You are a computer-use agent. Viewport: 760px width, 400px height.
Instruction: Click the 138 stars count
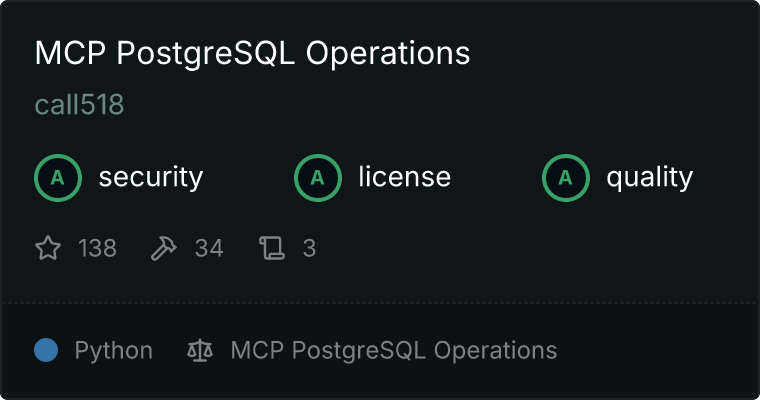[x=97, y=248]
